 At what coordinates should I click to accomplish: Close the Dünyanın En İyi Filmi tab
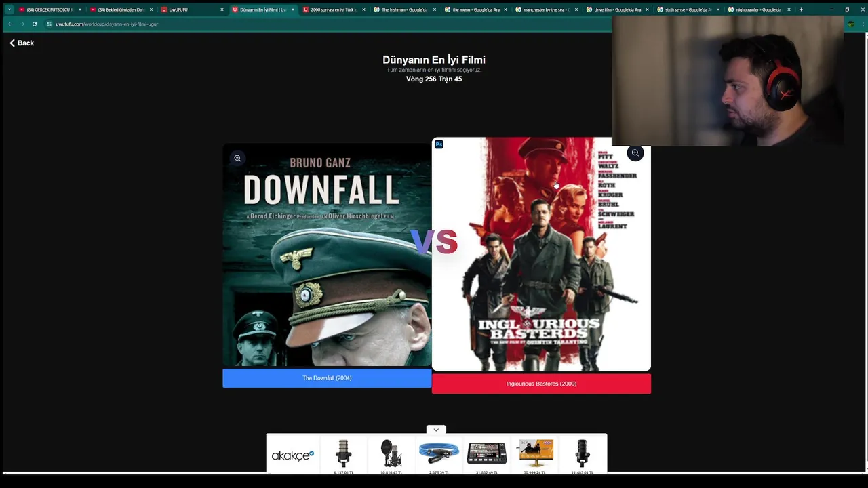click(293, 9)
